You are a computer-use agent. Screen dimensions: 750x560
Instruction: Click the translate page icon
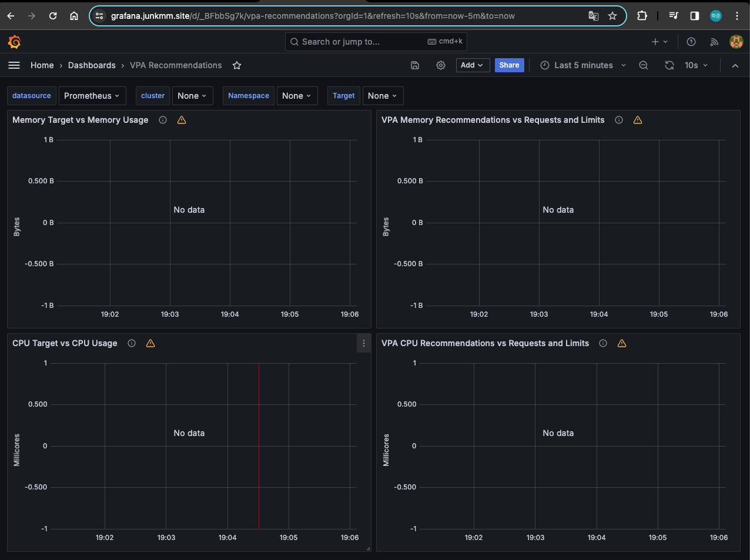pyautogui.click(x=594, y=16)
